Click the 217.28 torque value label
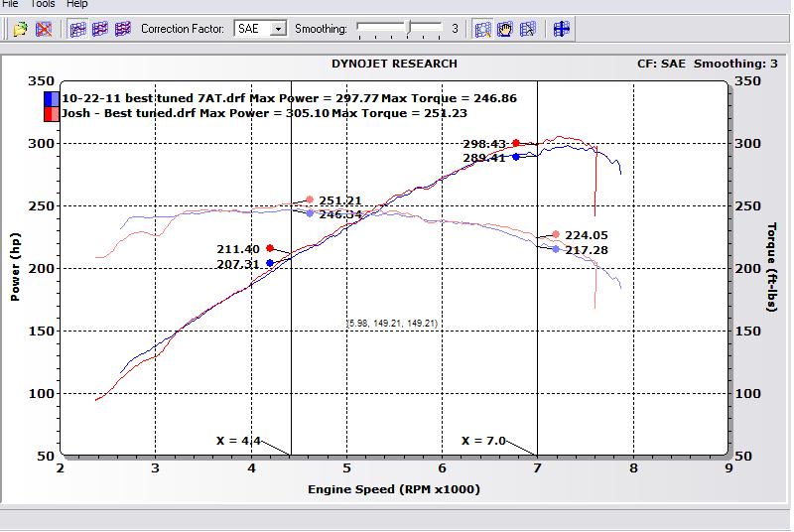794x532 pixels. click(x=587, y=250)
